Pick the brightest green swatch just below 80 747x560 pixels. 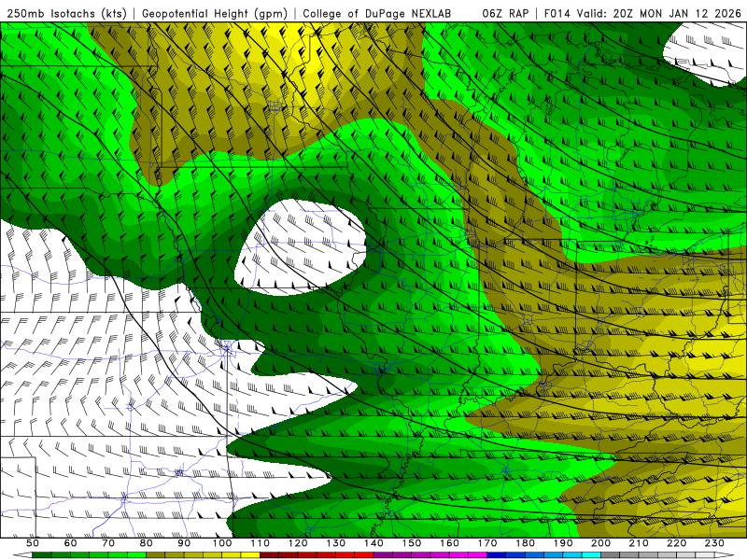coord(136,555)
